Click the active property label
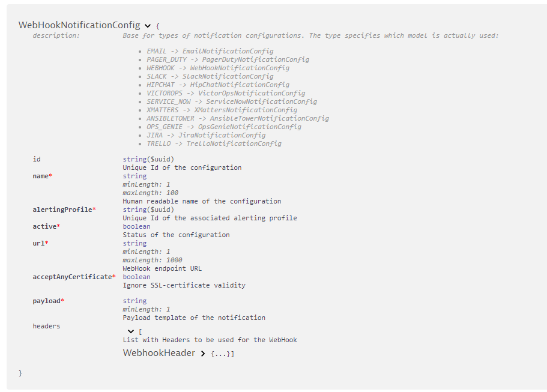Viewport: 547px width, 392px height. point(44,226)
